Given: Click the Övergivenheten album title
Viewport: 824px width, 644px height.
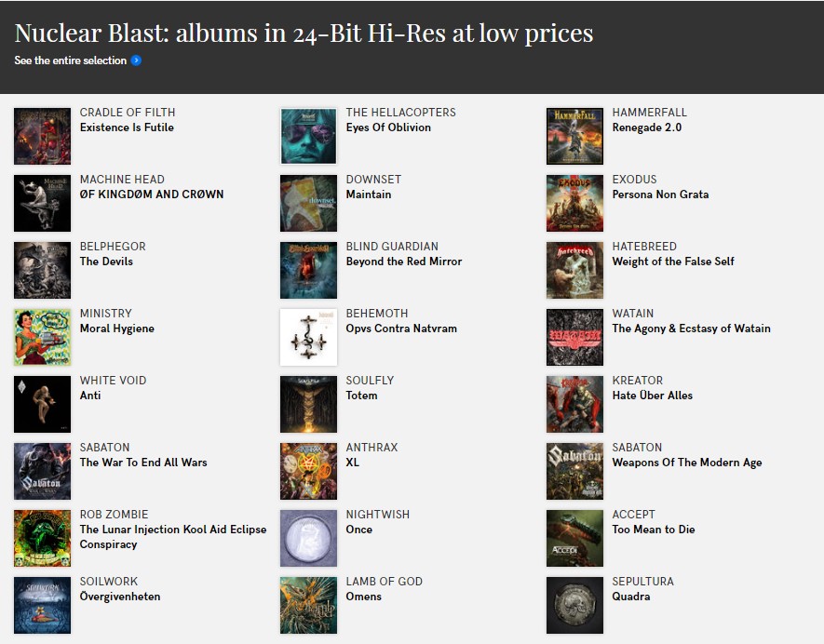Looking at the screenshot, I should click(120, 597).
